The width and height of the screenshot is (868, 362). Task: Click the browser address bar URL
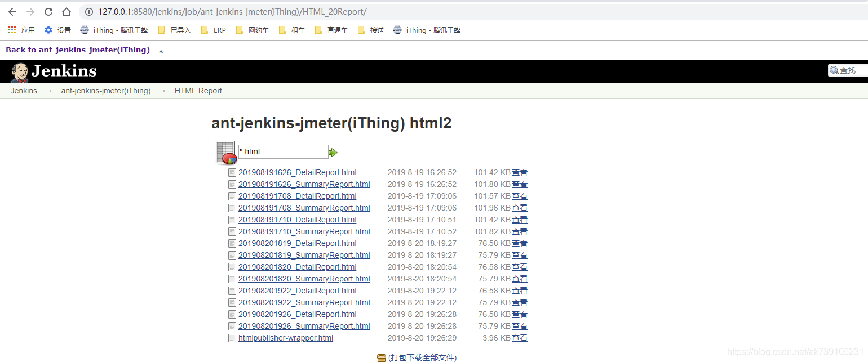[232, 12]
